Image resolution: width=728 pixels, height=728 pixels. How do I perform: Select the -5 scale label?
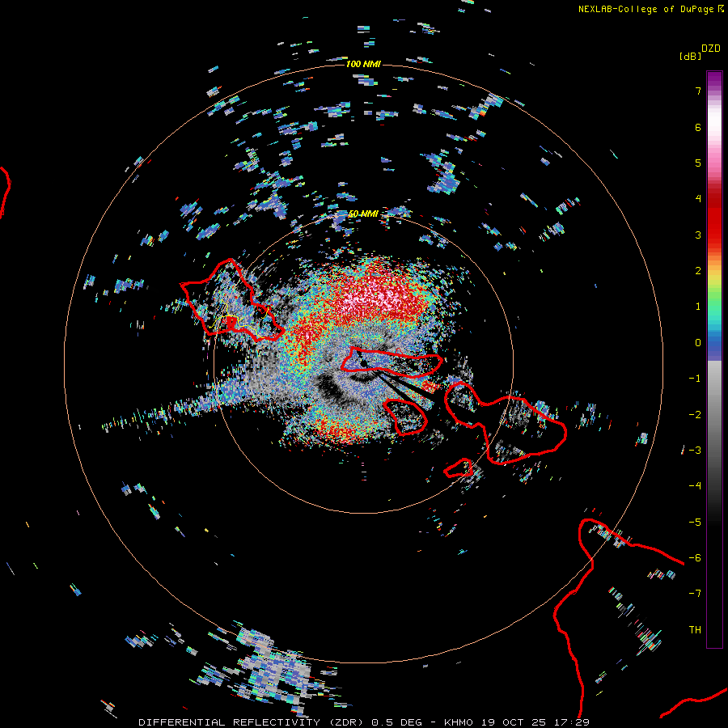(x=695, y=523)
